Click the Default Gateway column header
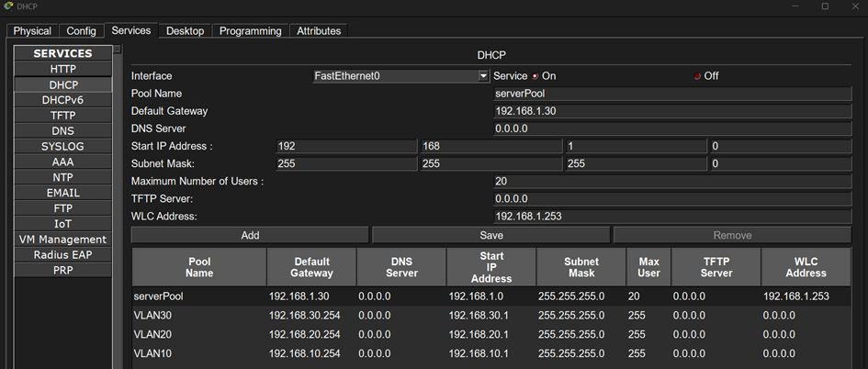 (311, 267)
